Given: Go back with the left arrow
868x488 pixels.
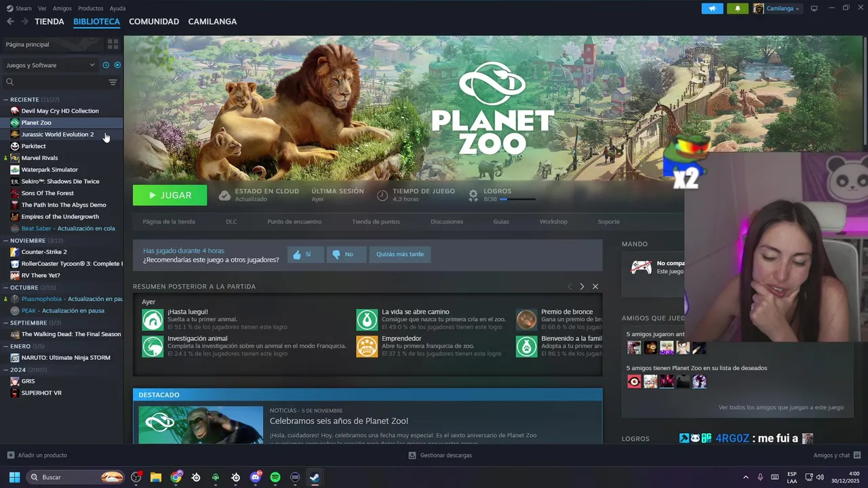Looking at the screenshot, I should 10,22.
